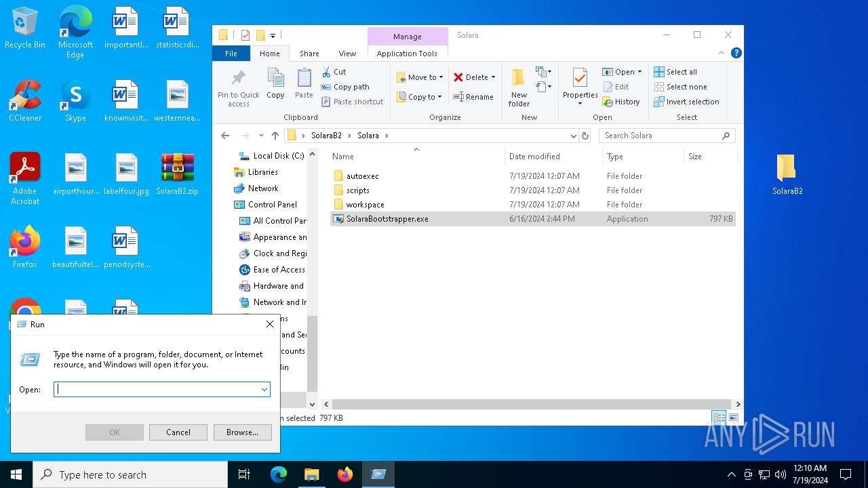Sort by the Size column header
The width and height of the screenshot is (868, 488).
pos(710,157)
